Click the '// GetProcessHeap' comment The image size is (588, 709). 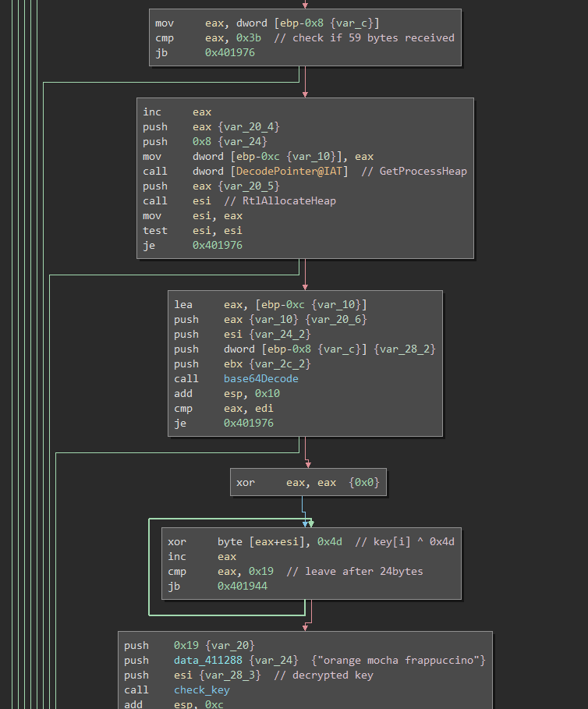click(x=414, y=172)
